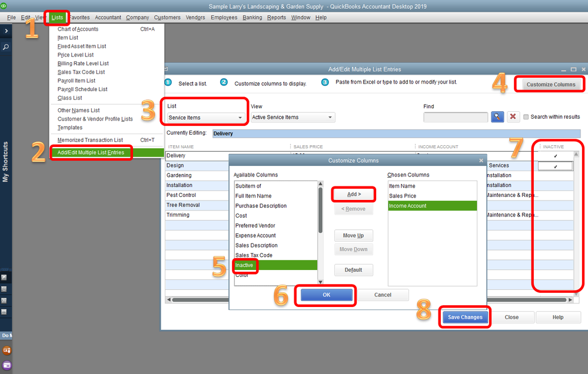Select Purchase Description in the Available Columns list
The width and height of the screenshot is (588, 374).
[275, 206]
